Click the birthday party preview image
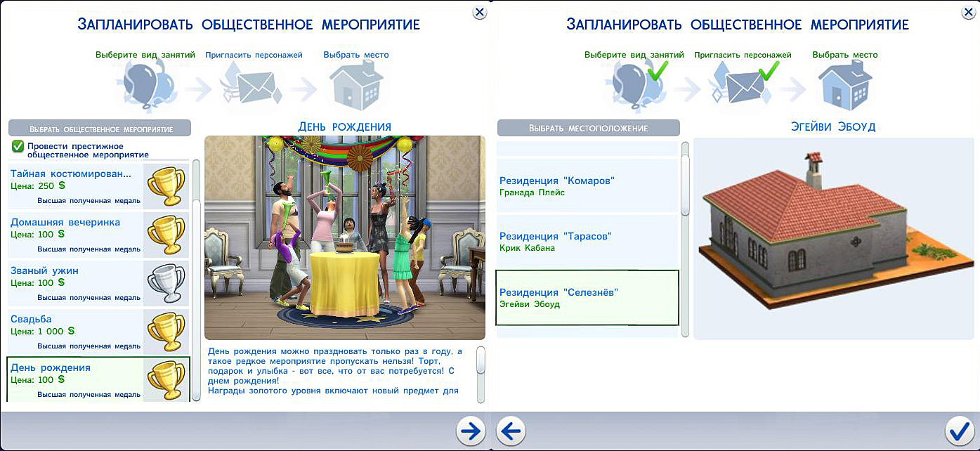Image resolution: width=980 pixels, height=451 pixels. click(x=345, y=238)
